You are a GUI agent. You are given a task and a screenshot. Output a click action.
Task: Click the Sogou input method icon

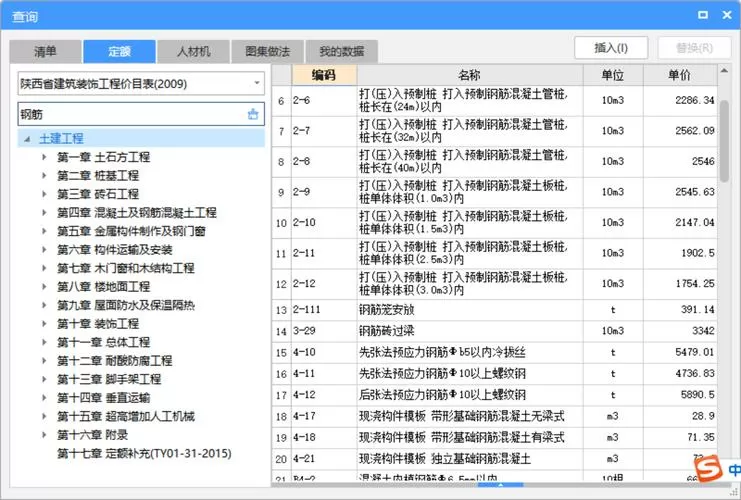[709, 468]
